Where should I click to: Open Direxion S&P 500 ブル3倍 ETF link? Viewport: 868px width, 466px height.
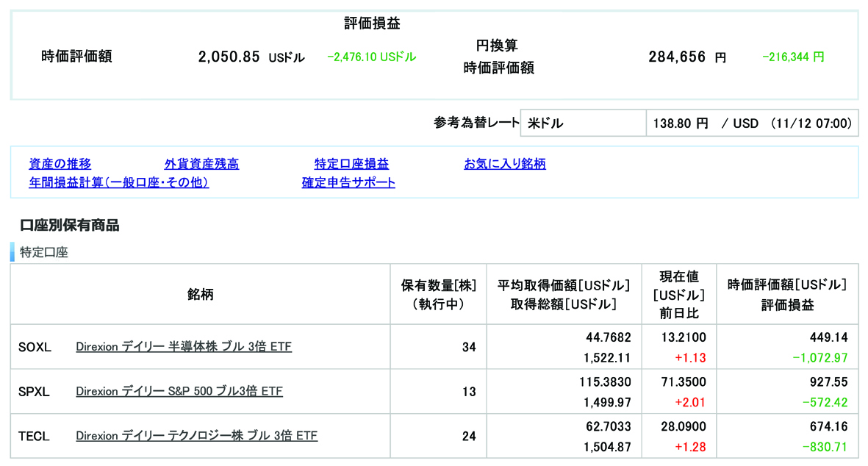click(x=179, y=391)
